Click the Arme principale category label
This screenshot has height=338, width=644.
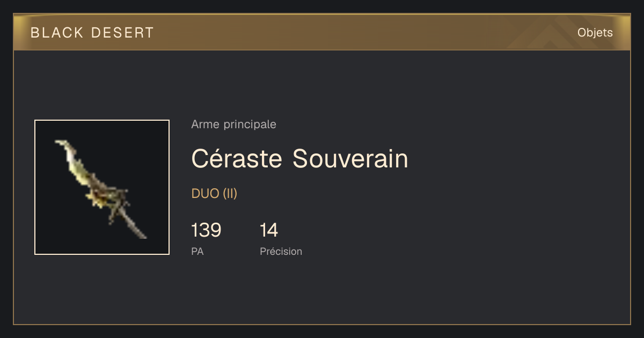pyautogui.click(x=233, y=124)
